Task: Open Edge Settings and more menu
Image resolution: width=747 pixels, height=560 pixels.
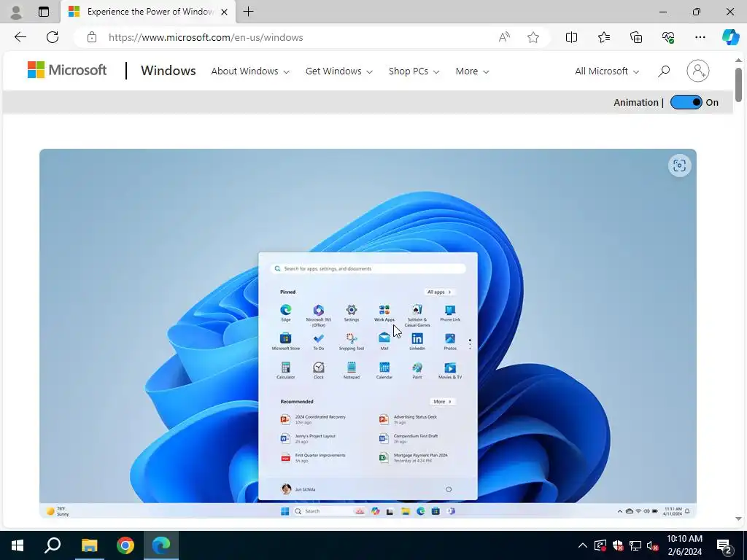Action: [x=700, y=37]
